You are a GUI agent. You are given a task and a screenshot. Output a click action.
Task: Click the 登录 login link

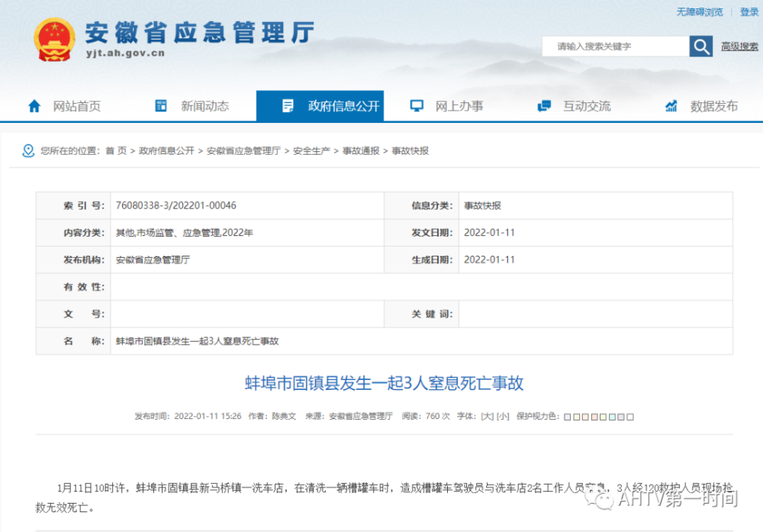(749, 11)
